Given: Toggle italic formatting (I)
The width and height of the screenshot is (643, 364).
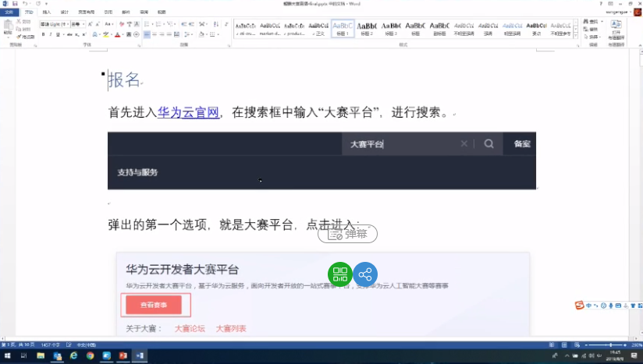Looking at the screenshot, I should point(51,34).
